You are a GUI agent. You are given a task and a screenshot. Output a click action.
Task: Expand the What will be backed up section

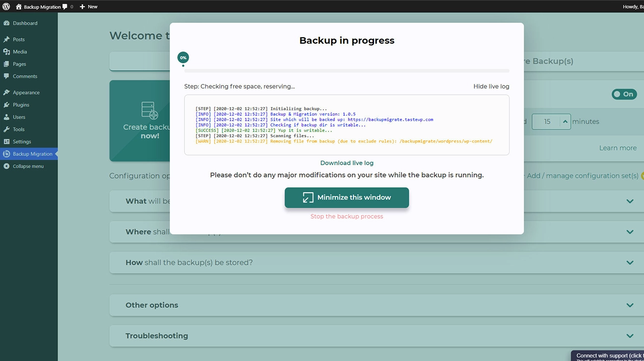tap(376, 201)
